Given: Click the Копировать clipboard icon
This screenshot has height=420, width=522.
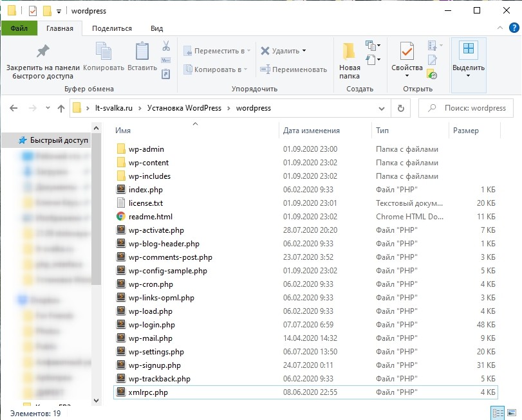Looking at the screenshot, I should (104, 57).
